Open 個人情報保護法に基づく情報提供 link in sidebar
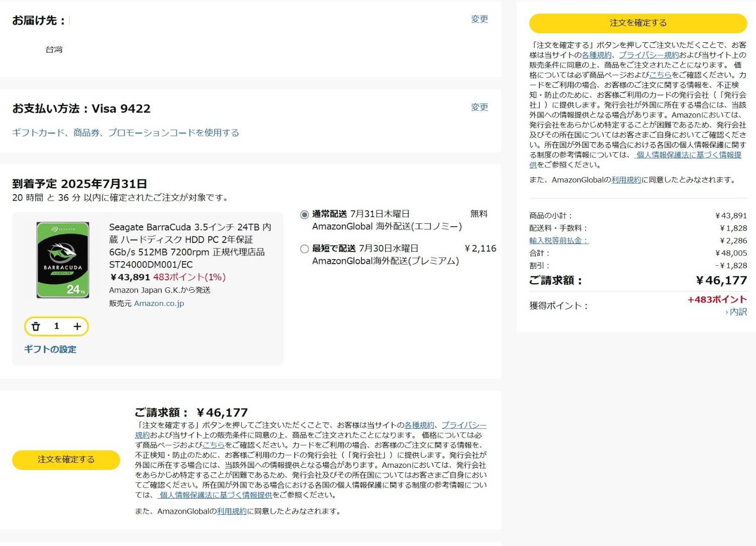 [x=688, y=155]
